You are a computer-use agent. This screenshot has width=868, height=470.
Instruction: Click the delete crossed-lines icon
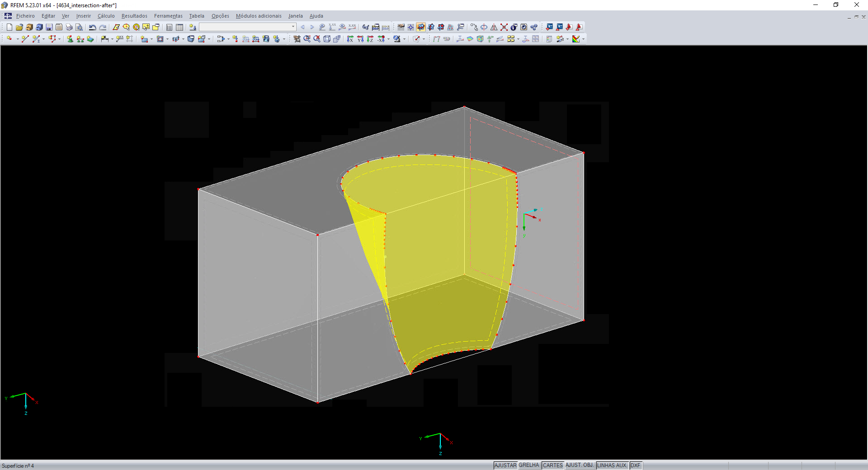(x=504, y=27)
